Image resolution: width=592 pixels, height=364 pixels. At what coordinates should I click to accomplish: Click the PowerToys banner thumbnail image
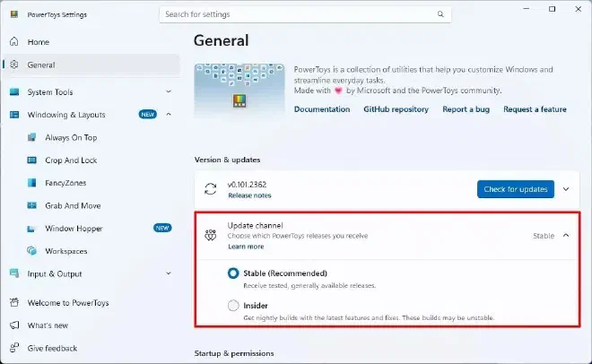pyautogui.click(x=239, y=90)
